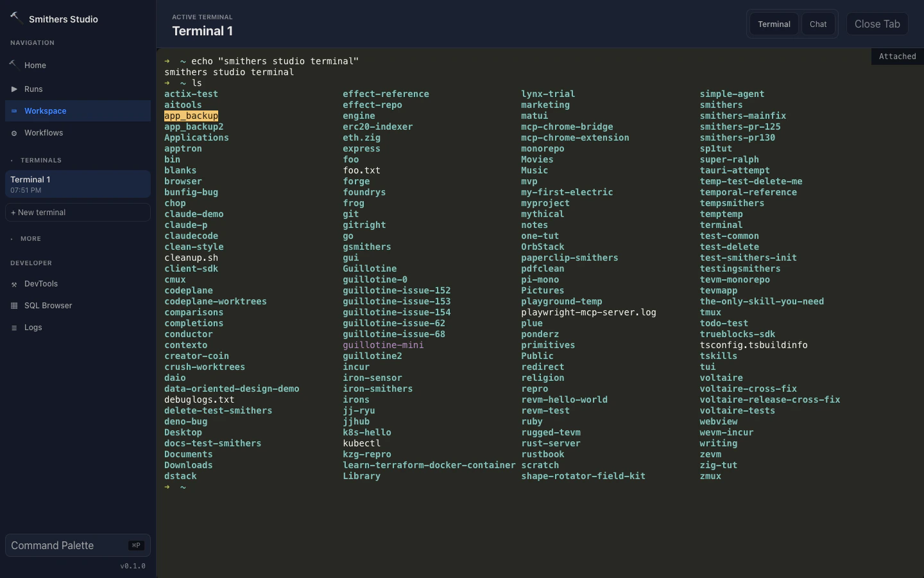The width and height of the screenshot is (924, 578).
Task: Click the data-oriented-design-demo entry
Action: pos(232,389)
